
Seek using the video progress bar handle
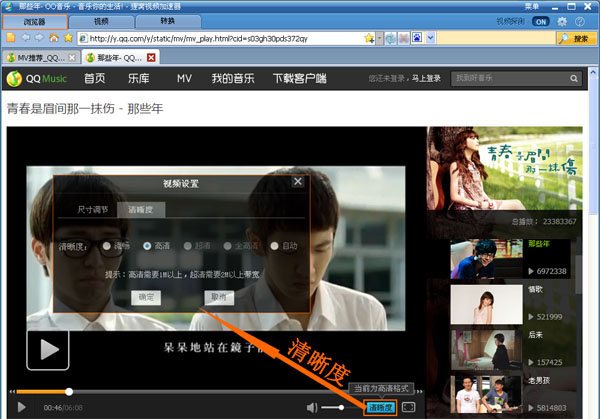pyautogui.click(x=69, y=391)
